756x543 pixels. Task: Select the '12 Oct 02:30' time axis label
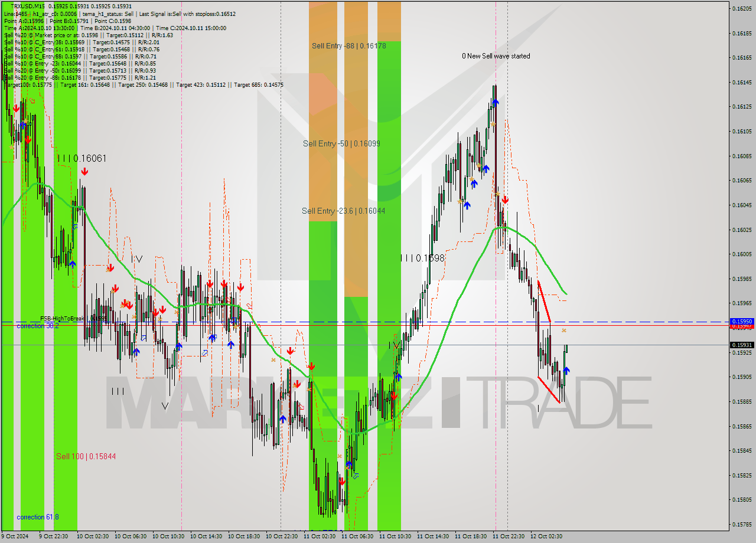[546, 537]
